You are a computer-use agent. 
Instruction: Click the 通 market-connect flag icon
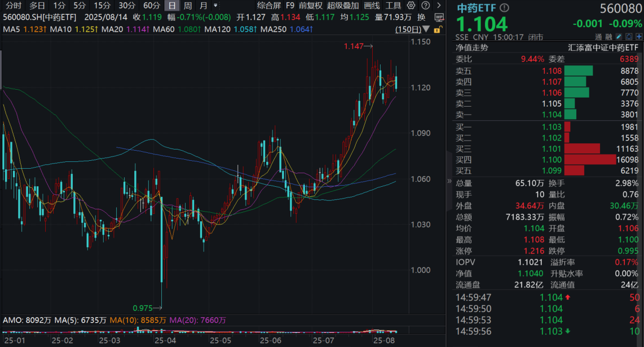pyautogui.click(x=599, y=37)
